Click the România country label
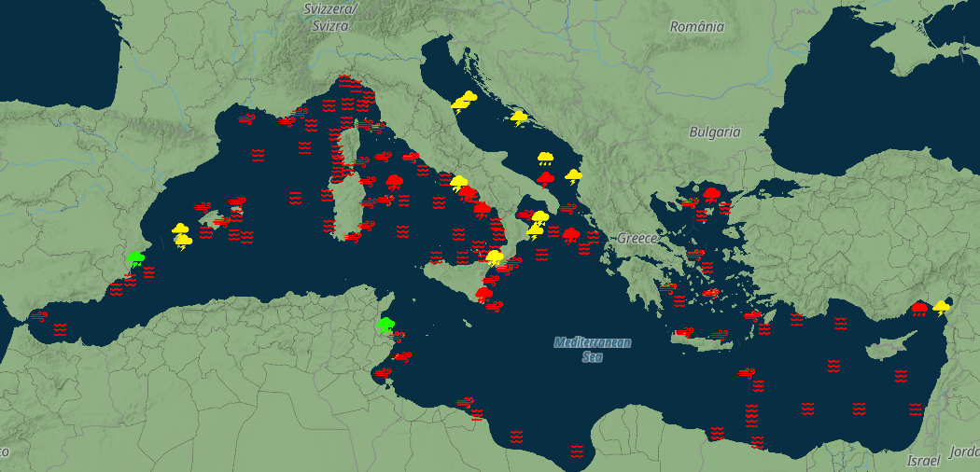This screenshot has width=980, height=472. 696,27
